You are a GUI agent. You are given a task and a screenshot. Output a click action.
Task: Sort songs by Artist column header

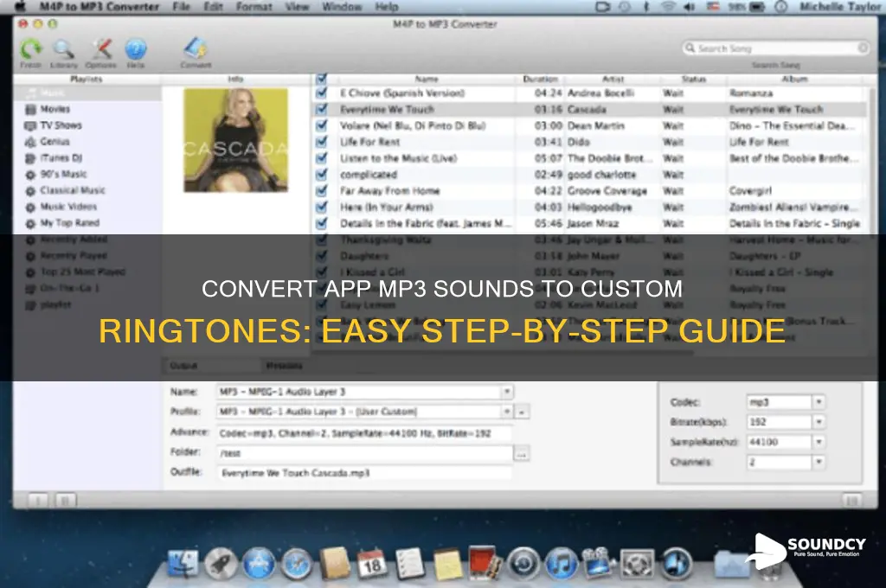(x=613, y=79)
